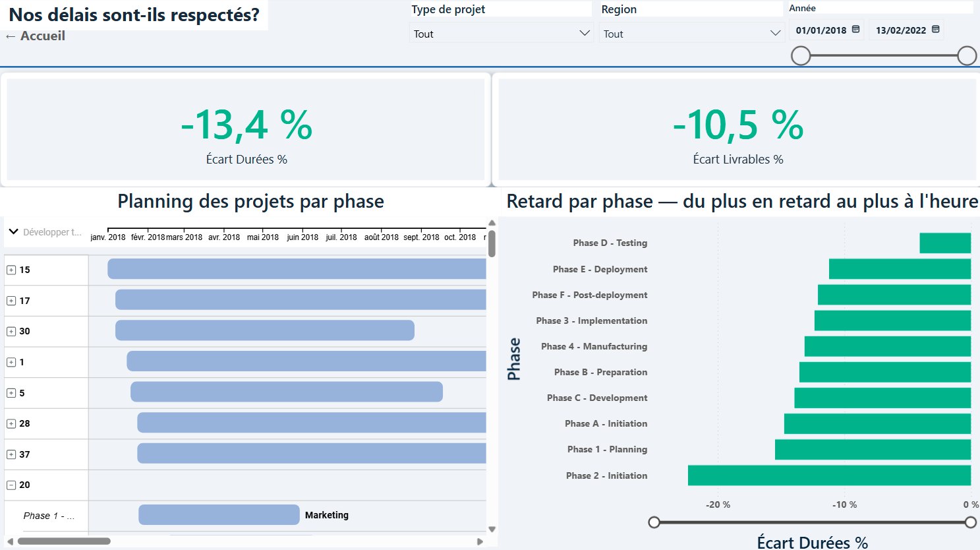This screenshot has height=550, width=980.
Task: Click the left handle of the Écart Durées axis slider
Action: [654, 522]
